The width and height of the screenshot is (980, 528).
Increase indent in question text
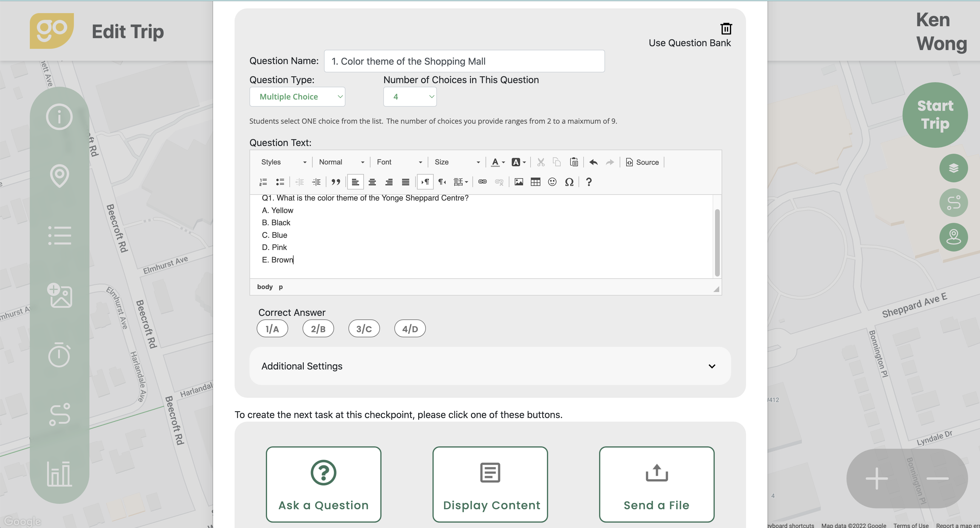(316, 182)
